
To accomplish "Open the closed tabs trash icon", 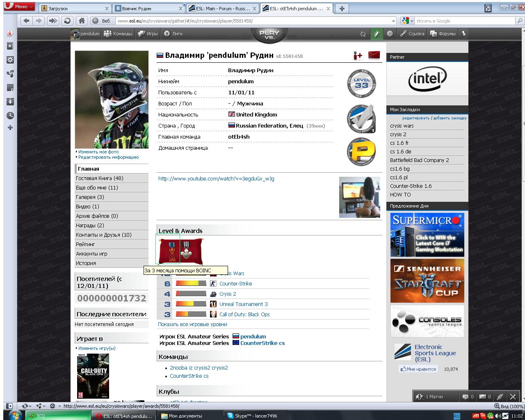I will coord(488,7).
